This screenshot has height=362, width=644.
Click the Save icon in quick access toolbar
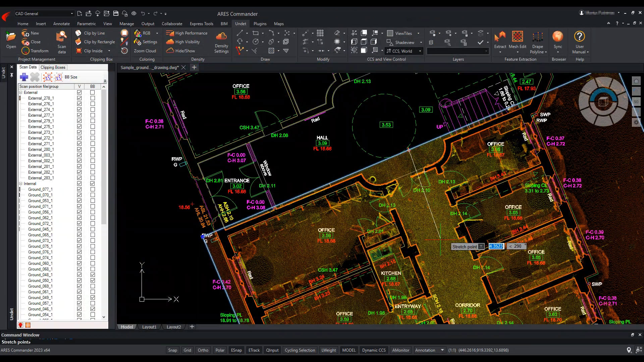[x=116, y=13]
